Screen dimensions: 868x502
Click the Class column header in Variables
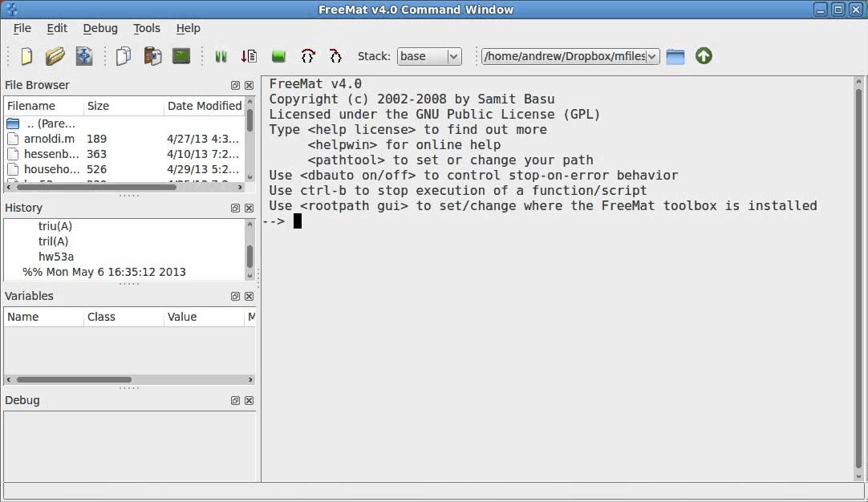coord(124,317)
